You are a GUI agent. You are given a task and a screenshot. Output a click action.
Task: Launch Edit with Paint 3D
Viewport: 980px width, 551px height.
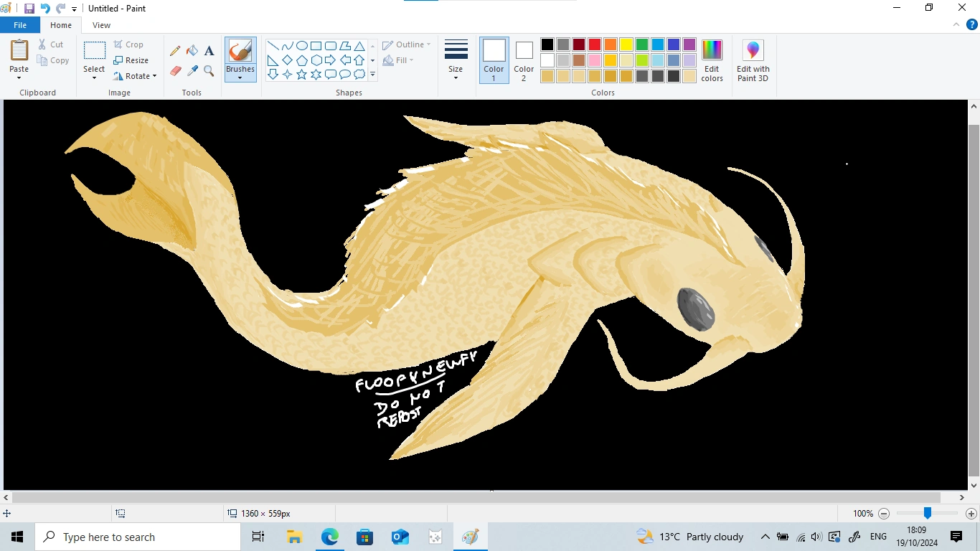(x=753, y=60)
